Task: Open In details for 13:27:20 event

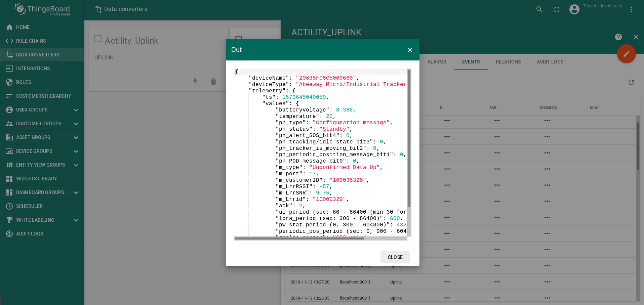Action: 447,282
